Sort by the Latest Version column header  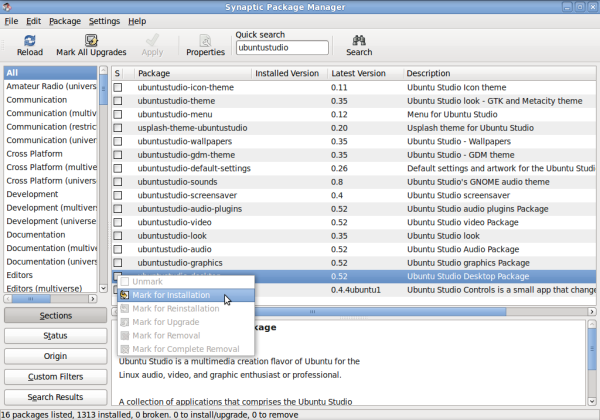[365, 73]
